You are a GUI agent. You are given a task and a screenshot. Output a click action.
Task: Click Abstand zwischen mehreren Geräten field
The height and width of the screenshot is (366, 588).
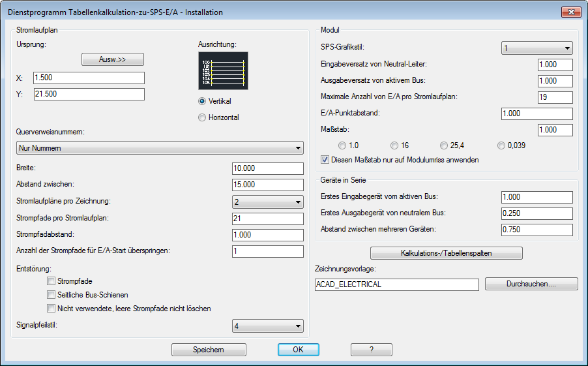click(537, 230)
